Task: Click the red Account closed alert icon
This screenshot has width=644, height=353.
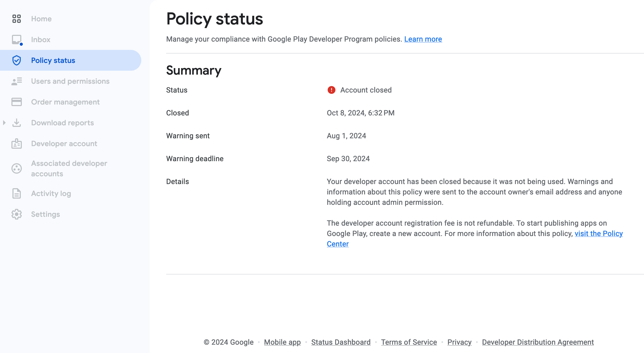Action: 331,90
